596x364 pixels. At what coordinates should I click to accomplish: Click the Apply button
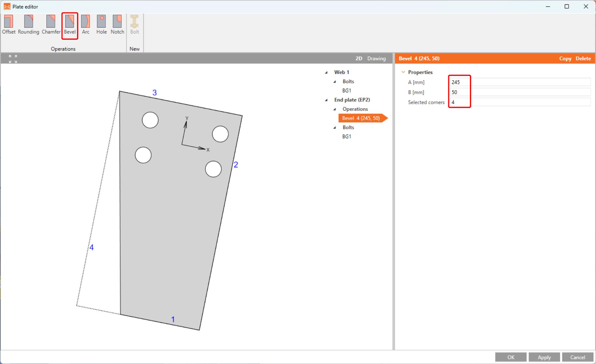[544, 357]
